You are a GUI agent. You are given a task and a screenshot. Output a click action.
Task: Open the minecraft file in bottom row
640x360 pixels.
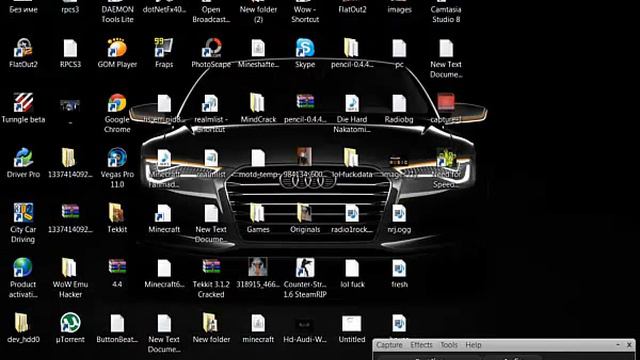[x=258, y=322]
